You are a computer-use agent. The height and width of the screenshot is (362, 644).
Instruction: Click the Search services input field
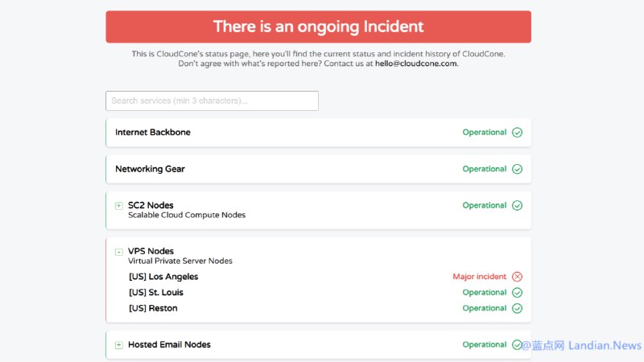pos(212,101)
